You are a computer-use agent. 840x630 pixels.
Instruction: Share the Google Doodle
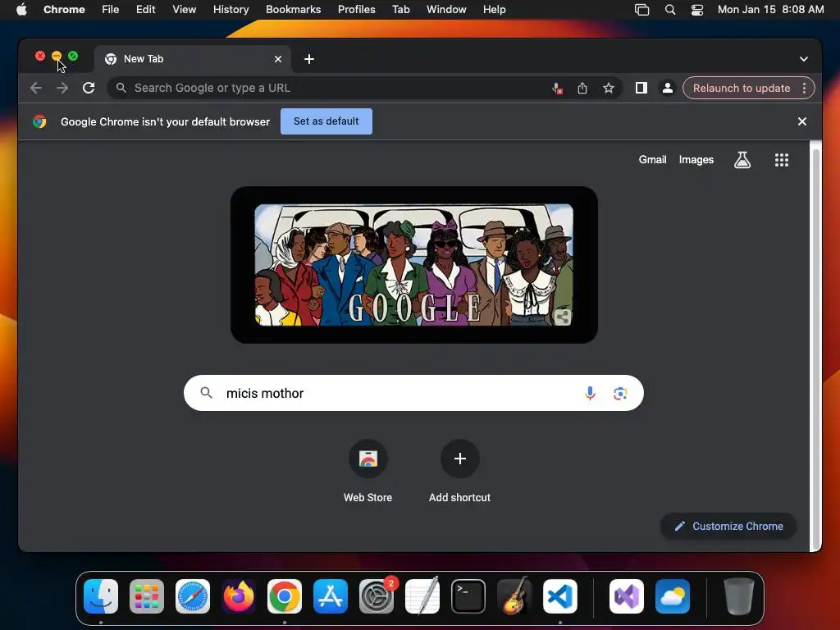point(562,317)
